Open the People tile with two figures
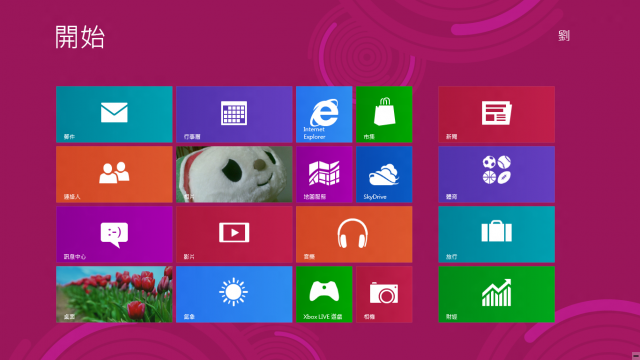The height and width of the screenshot is (360, 640). (x=114, y=174)
